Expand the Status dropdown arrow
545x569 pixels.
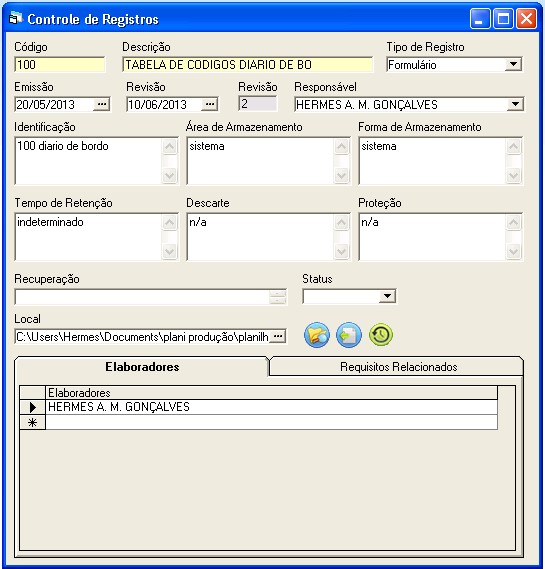tap(387, 296)
